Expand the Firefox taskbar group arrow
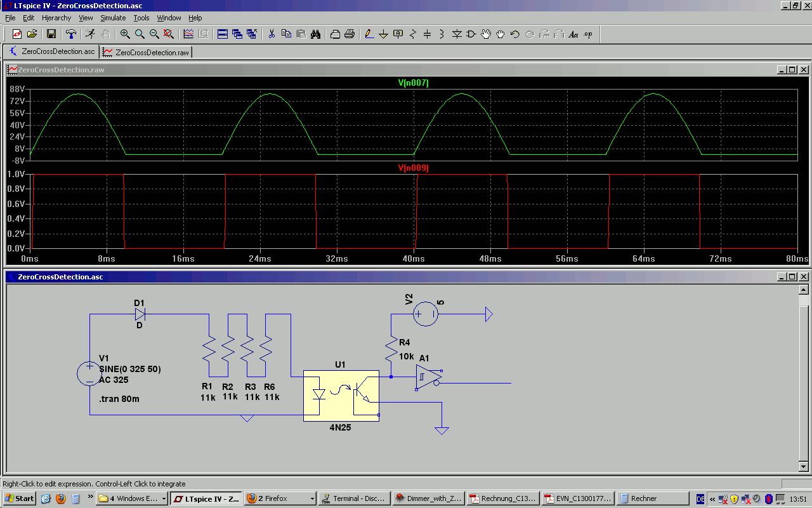The image size is (812, 508). pyautogui.click(x=311, y=499)
